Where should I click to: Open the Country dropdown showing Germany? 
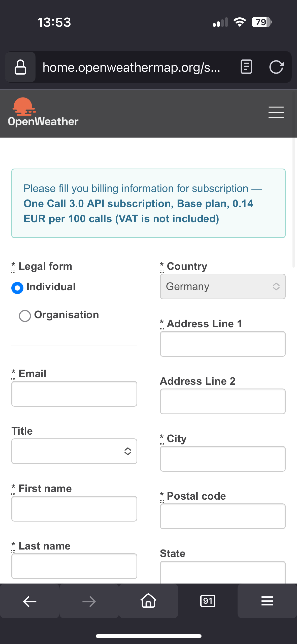click(222, 286)
